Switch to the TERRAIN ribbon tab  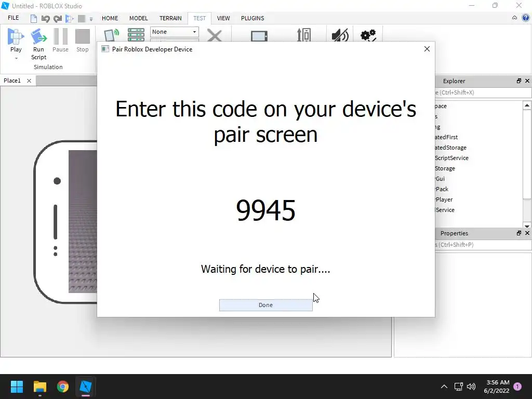tap(170, 18)
